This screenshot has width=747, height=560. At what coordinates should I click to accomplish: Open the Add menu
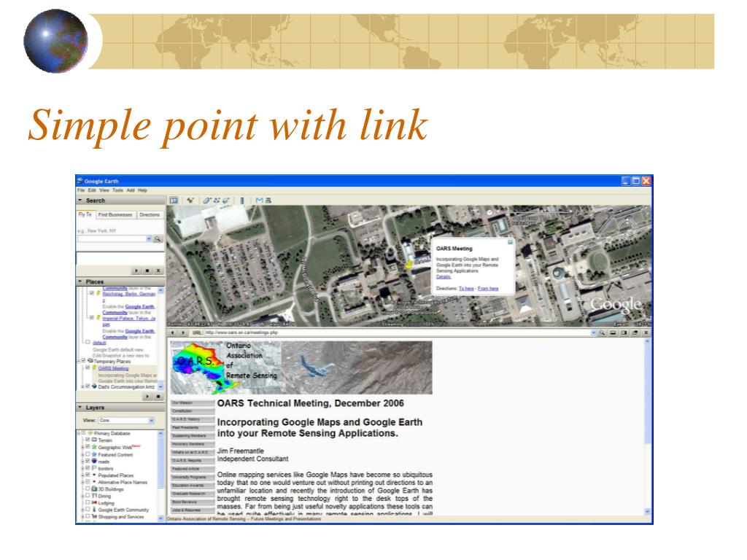(x=131, y=190)
